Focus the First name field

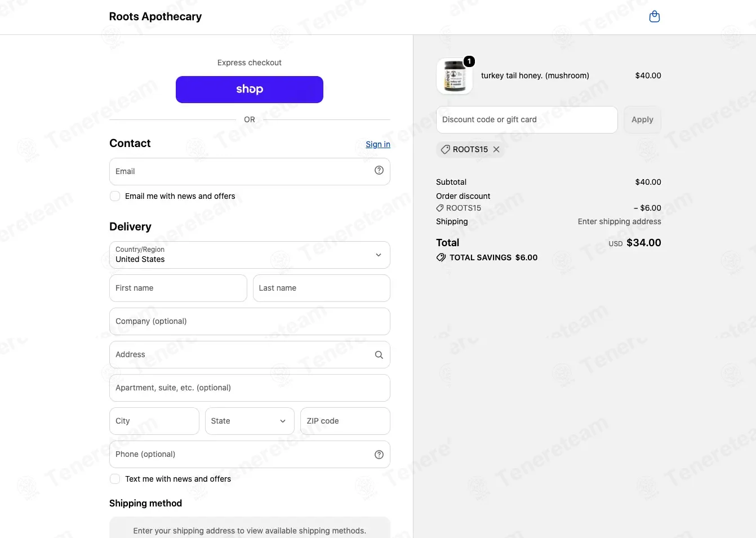178,288
